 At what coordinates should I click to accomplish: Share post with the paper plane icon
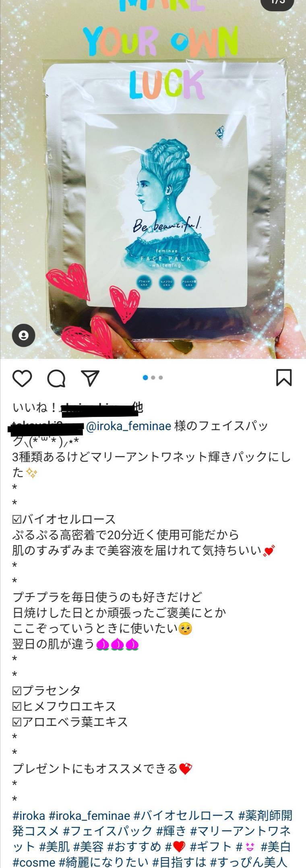(x=90, y=378)
